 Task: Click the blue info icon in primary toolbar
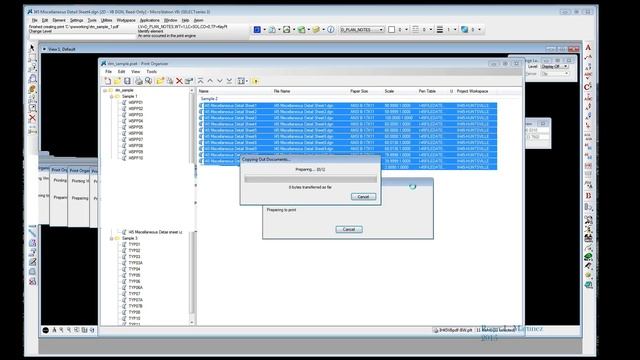point(331,29)
